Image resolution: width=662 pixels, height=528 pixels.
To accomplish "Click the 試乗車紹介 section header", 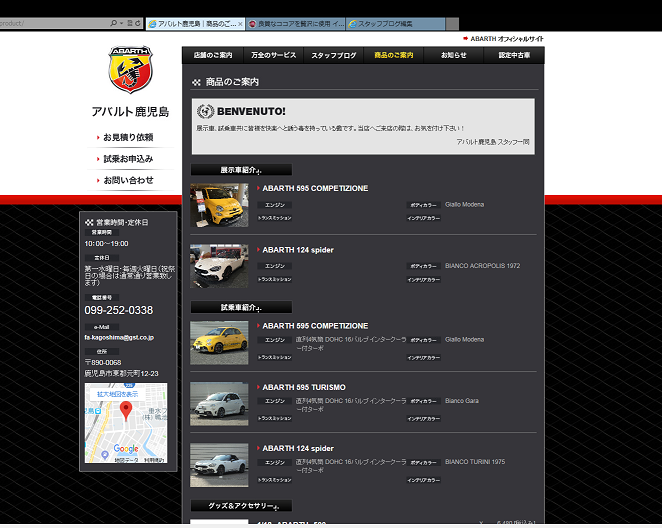I will coord(241,307).
